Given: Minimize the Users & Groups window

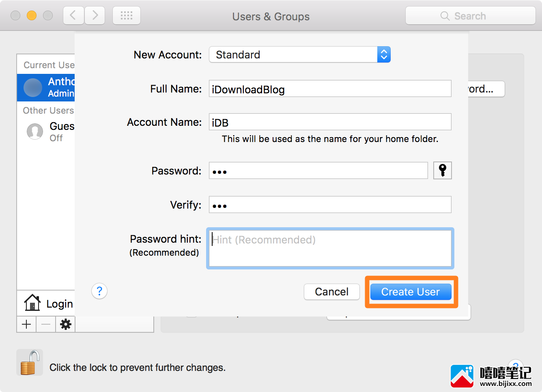Looking at the screenshot, I should pos(32,15).
